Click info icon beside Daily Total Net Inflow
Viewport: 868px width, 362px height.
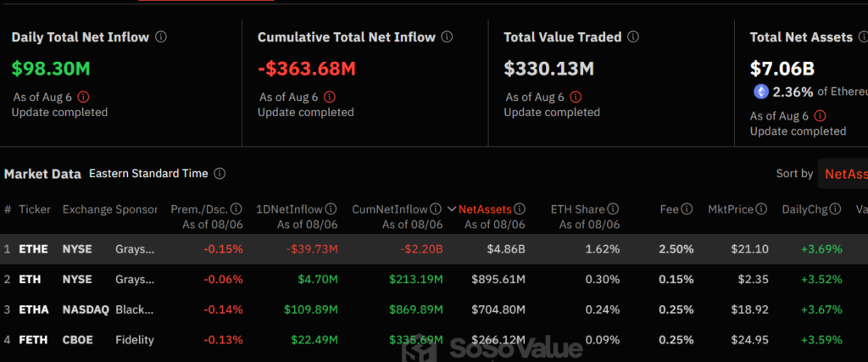point(161,37)
